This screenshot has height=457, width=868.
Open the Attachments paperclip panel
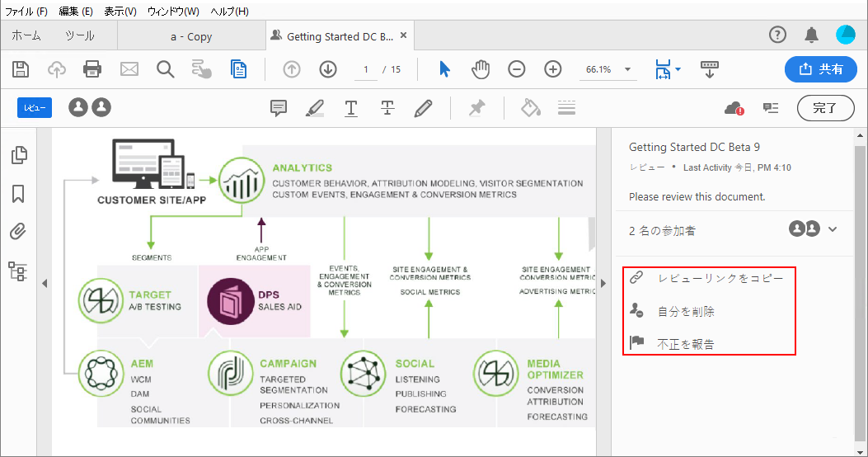click(x=18, y=232)
